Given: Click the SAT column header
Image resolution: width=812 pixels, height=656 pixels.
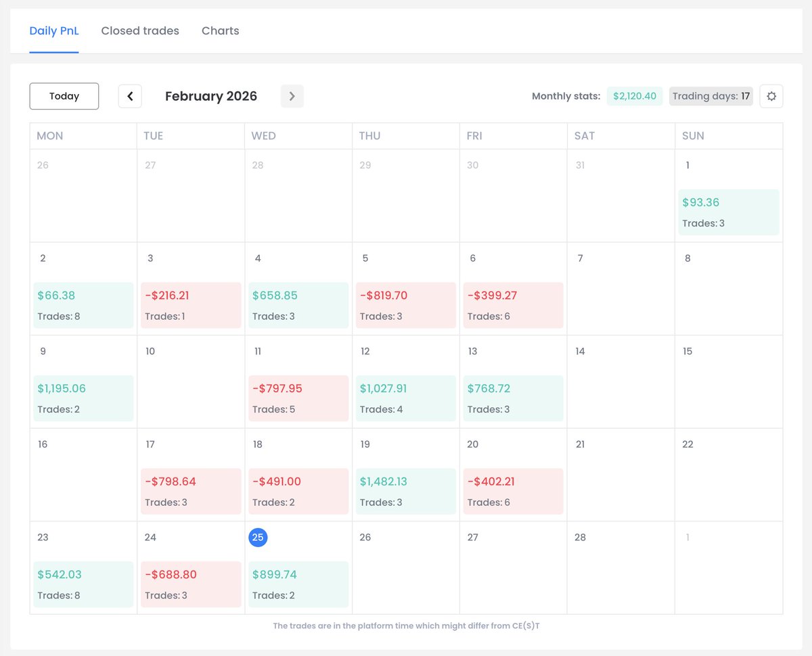Looking at the screenshot, I should tap(621, 136).
